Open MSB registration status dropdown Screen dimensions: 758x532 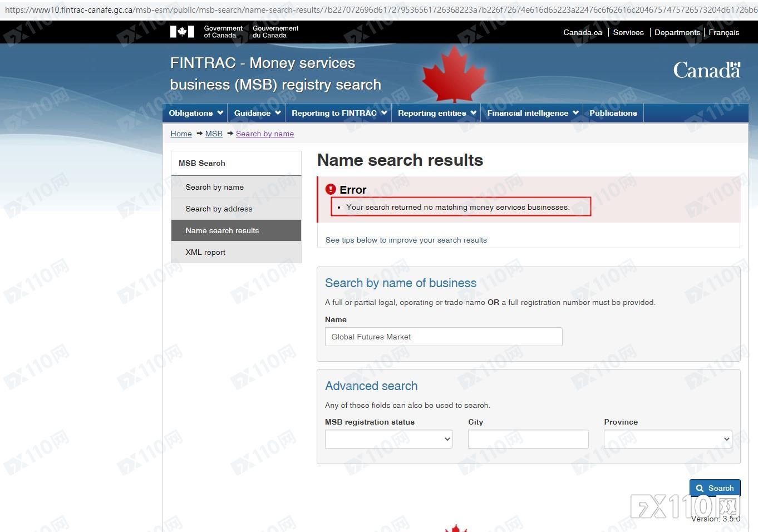click(388, 439)
